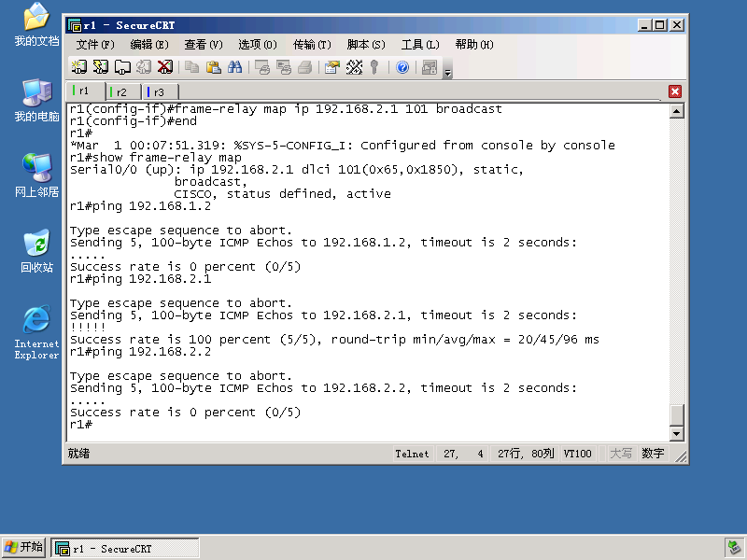Click the Print Screen icon
The image size is (747, 560).
(262, 67)
